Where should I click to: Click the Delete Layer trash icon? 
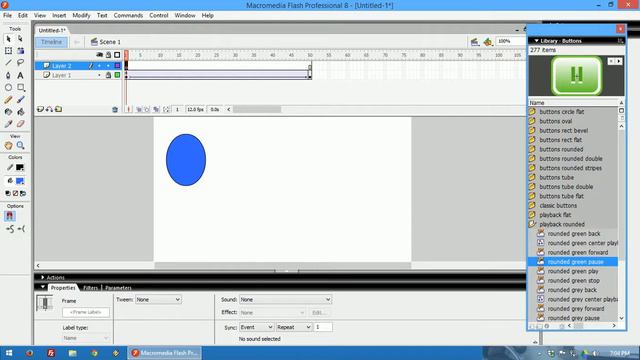(115, 109)
